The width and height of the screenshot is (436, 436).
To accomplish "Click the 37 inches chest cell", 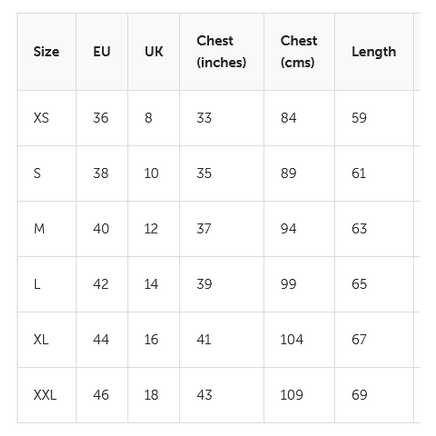I will [204, 229].
